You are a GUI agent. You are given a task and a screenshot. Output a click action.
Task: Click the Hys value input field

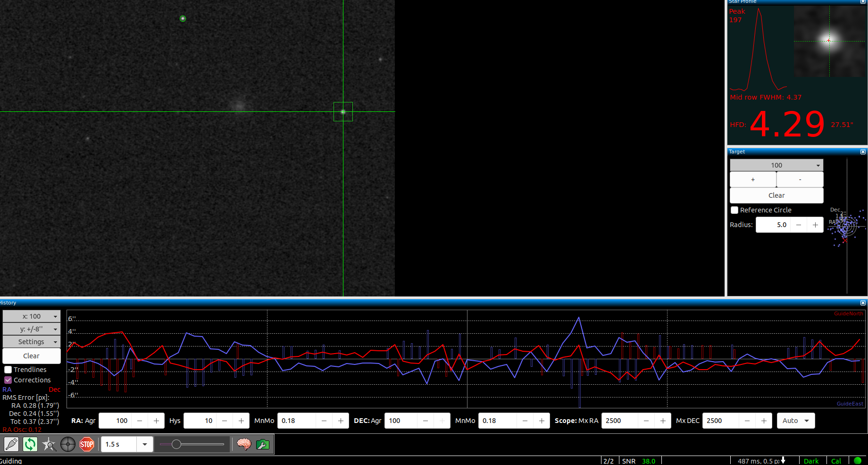pyautogui.click(x=200, y=421)
